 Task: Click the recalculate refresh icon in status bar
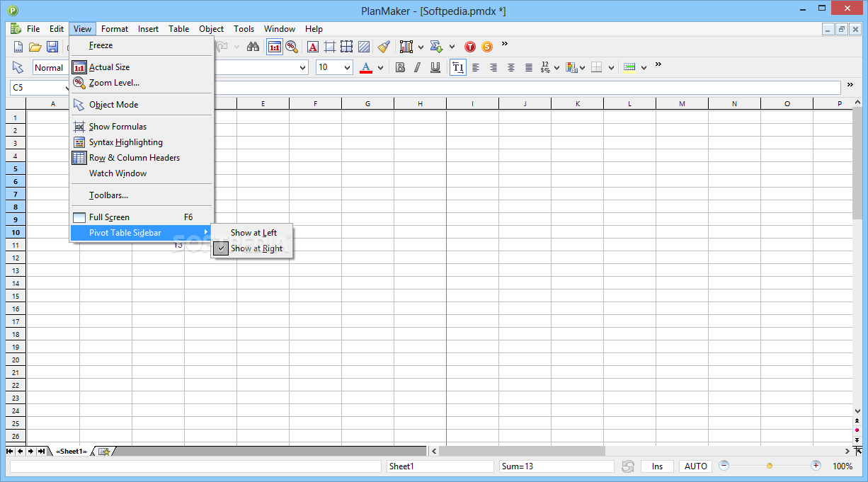pyautogui.click(x=628, y=466)
